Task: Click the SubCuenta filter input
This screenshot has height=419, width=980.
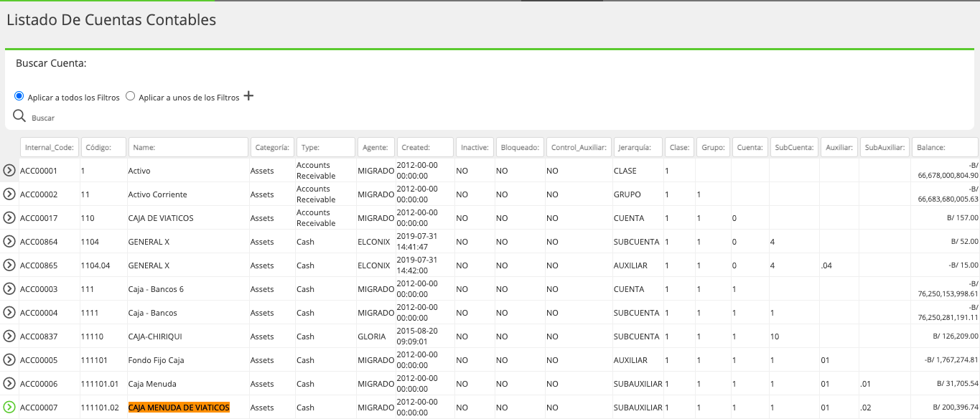Action: click(794, 147)
